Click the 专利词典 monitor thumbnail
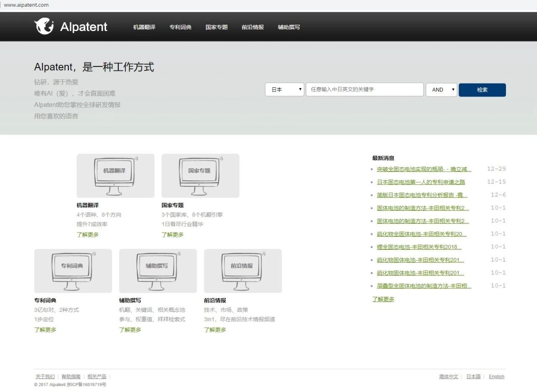This screenshot has height=392, width=537. [x=73, y=271]
